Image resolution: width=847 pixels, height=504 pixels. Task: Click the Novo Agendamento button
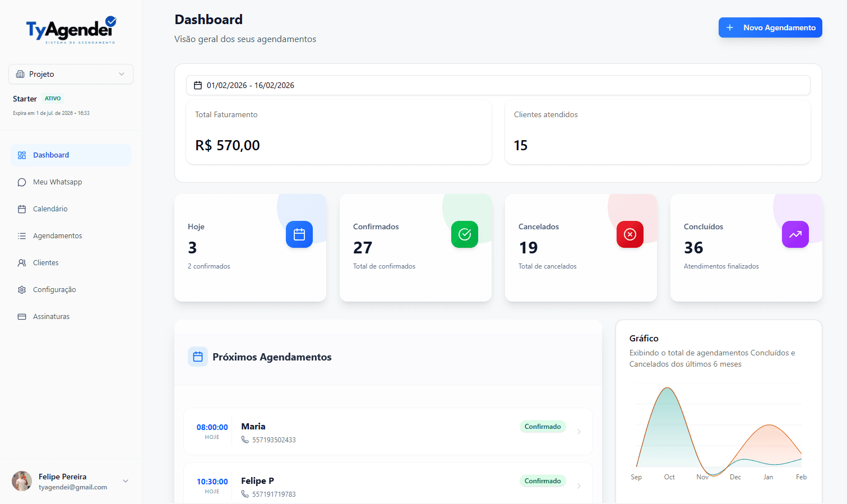click(770, 27)
